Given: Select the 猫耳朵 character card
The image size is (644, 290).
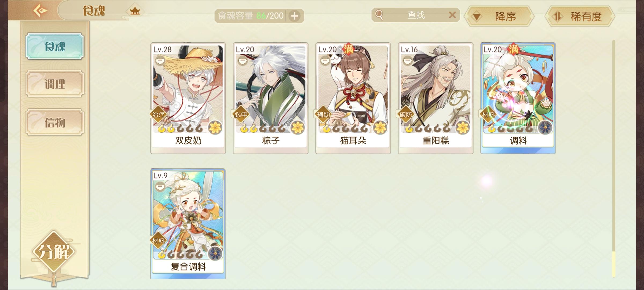Looking at the screenshot, I should click(353, 98).
